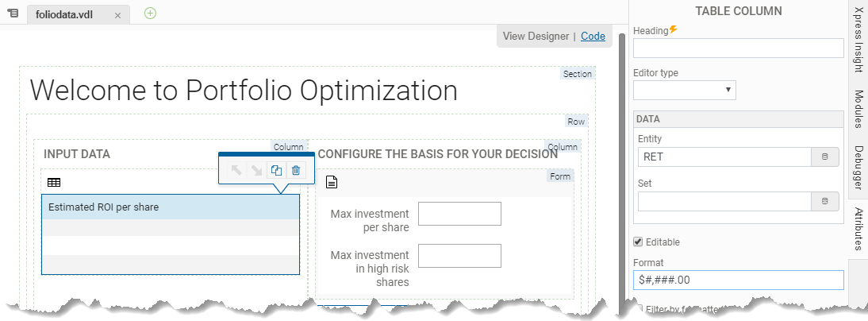Uncheck the Editable checkbox
868x321 pixels.
pyautogui.click(x=638, y=242)
